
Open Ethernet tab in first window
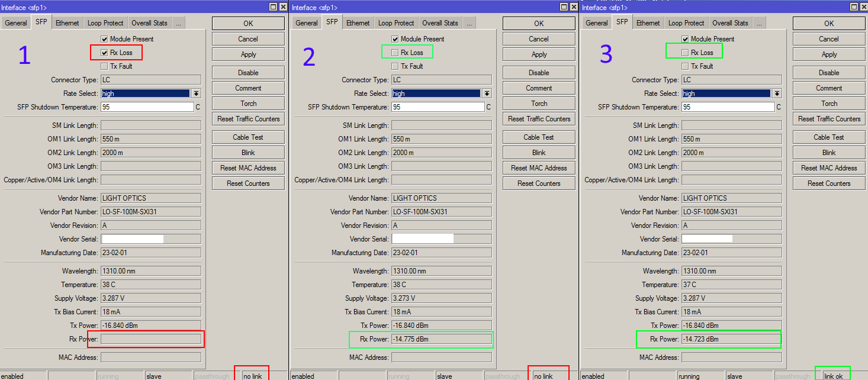pos(67,23)
